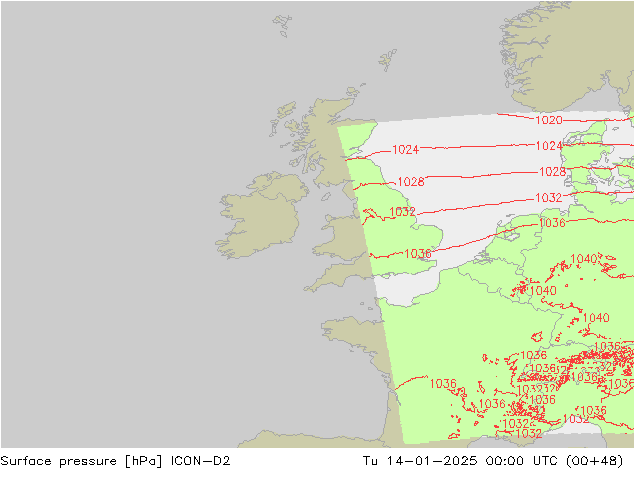Select the 'Surface pressure [hPa]' caption text
Image resolution: width=634 pixels, height=490 pixels.
(81, 461)
